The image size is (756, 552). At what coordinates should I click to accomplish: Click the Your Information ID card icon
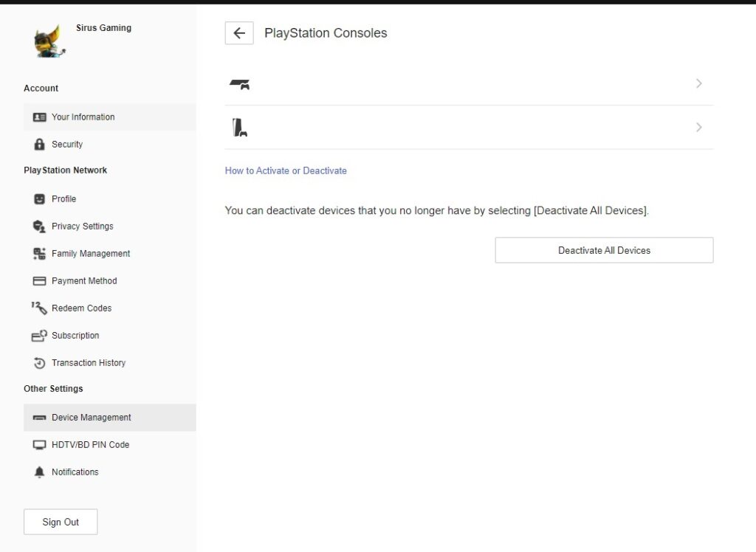(x=40, y=117)
